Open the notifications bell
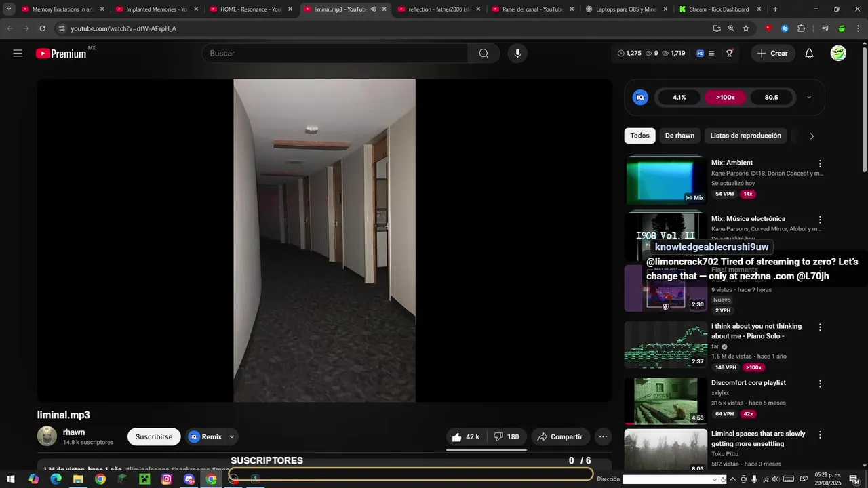 (x=809, y=54)
